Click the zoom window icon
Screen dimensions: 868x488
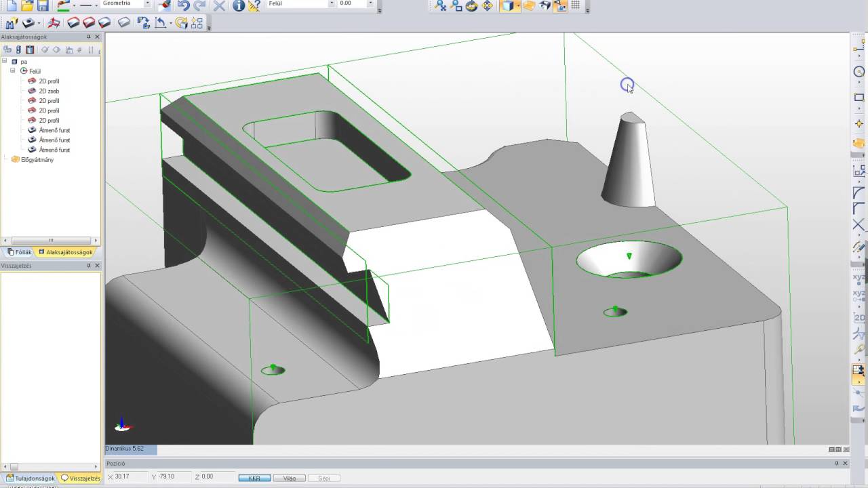click(456, 6)
